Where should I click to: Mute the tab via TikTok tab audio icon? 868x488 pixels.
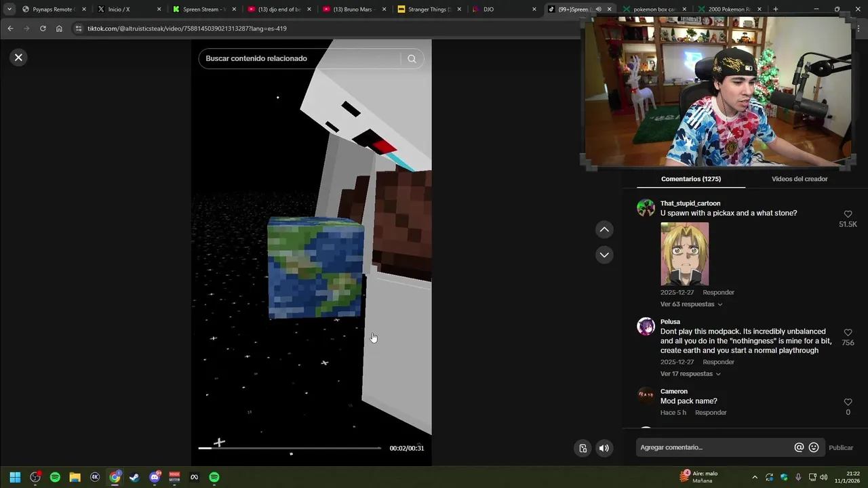tap(598, 9)
